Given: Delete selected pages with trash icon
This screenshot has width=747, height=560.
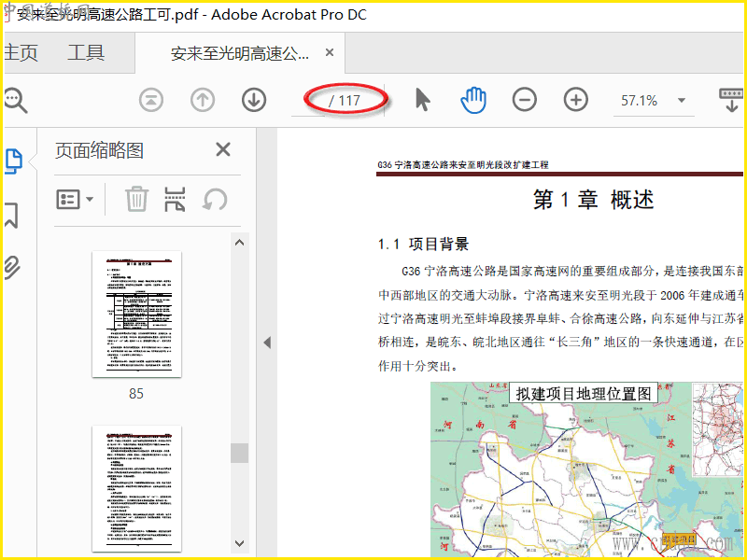Looking at the screenshot, I should (x=136, y=199).
